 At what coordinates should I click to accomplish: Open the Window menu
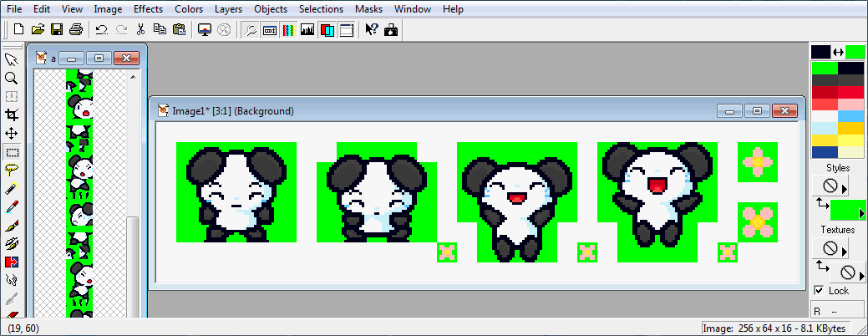click(413, 9)
